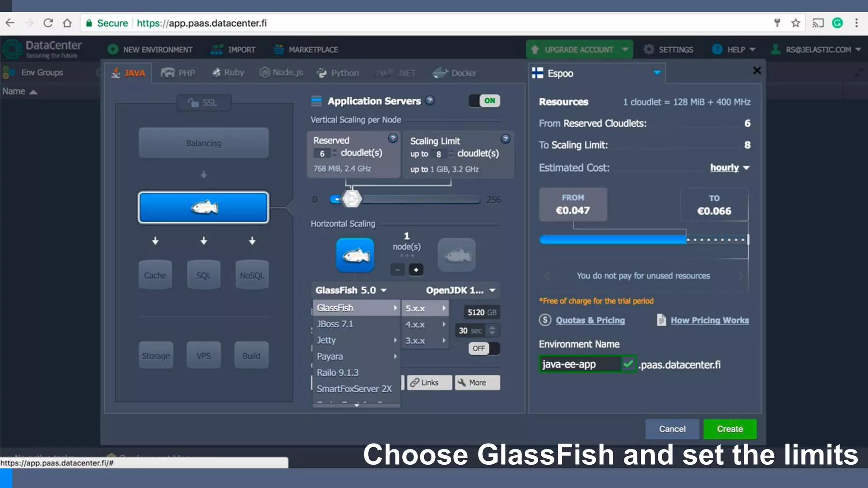Add the SQL database node
Screen dimensions: 868x488
(x=203, y=275)
